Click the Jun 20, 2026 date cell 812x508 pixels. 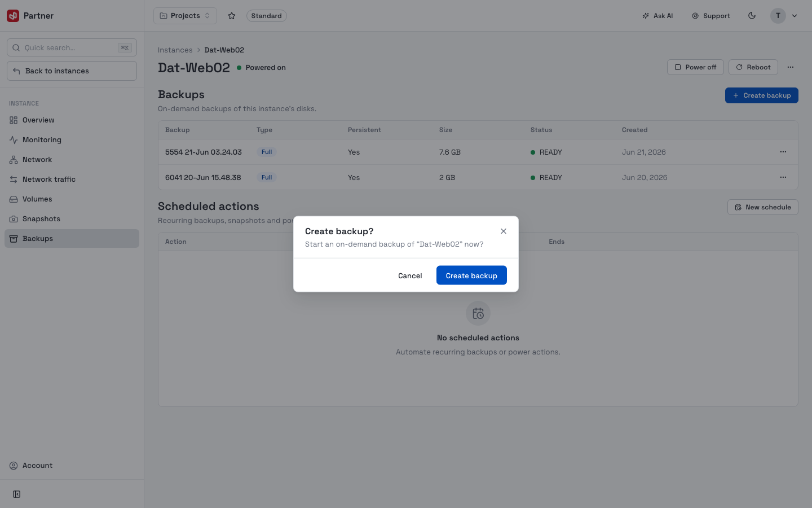(x=645, y=178)
